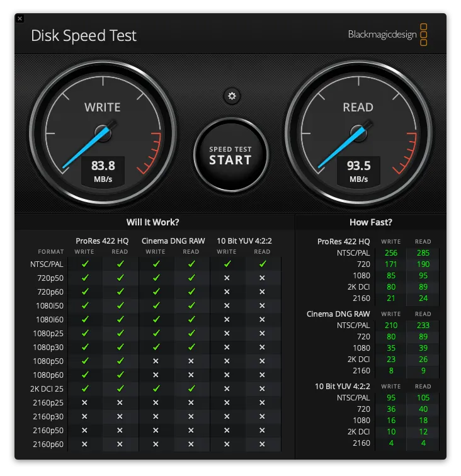Click the 1080p60 ProRes 422 HQ read checkmark
The height and width of the screenshot is (476, 461).
coord(120,375)
